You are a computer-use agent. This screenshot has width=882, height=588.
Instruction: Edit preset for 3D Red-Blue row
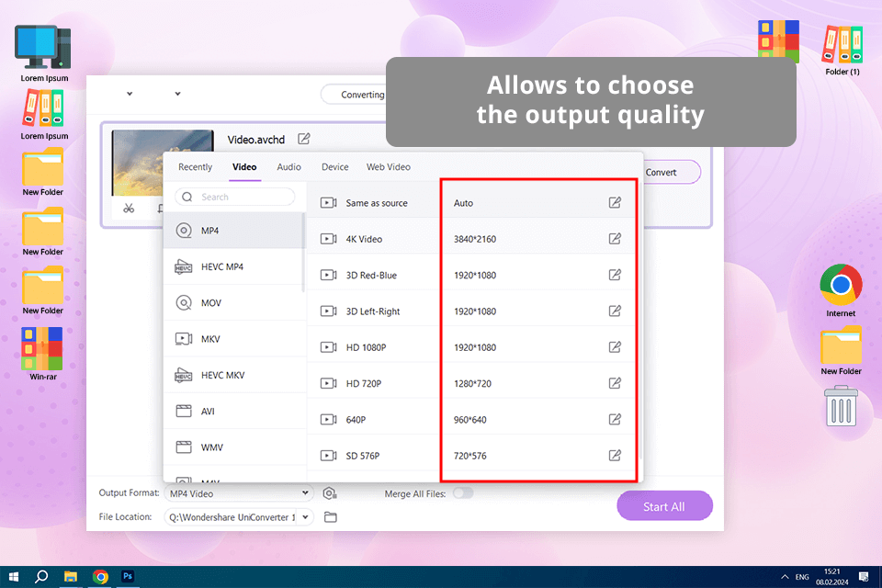615,275
